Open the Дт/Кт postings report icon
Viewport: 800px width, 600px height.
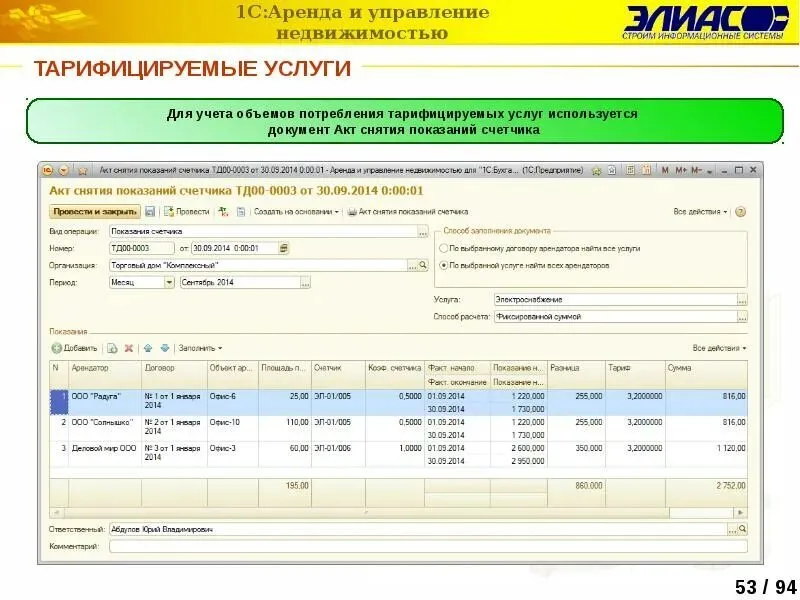(223, 211)
